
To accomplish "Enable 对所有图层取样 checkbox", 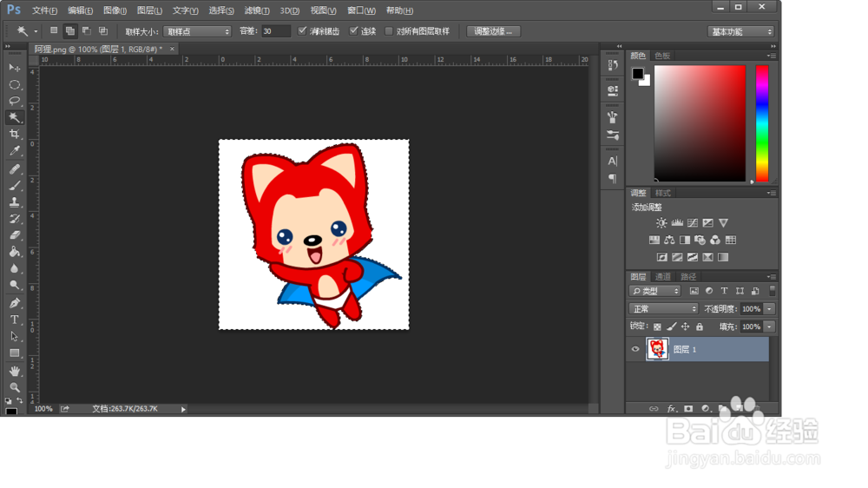I will 389,31.
